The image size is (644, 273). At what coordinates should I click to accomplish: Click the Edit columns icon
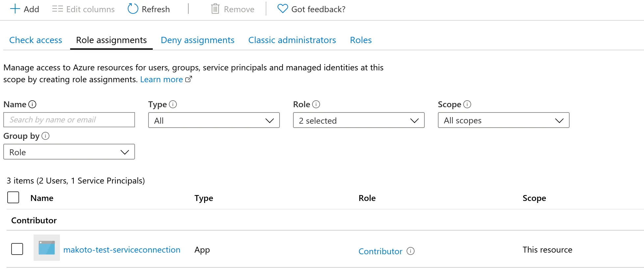[57, 9]
